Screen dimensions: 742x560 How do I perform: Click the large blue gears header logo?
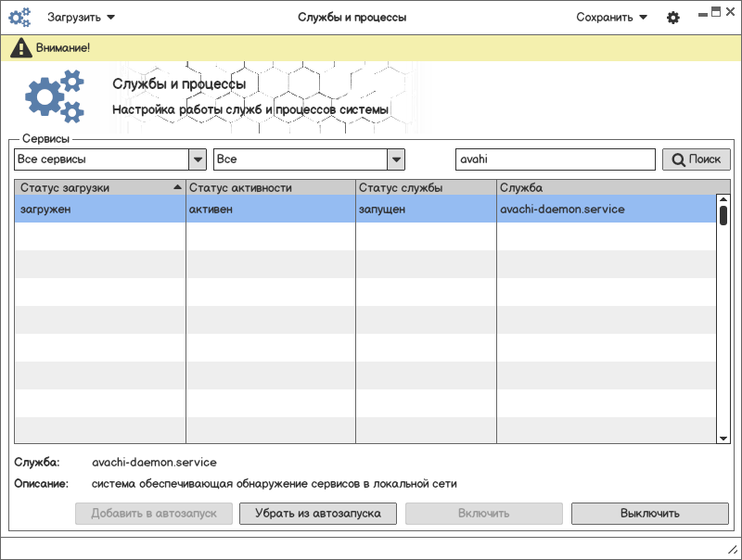pos(54,97)
